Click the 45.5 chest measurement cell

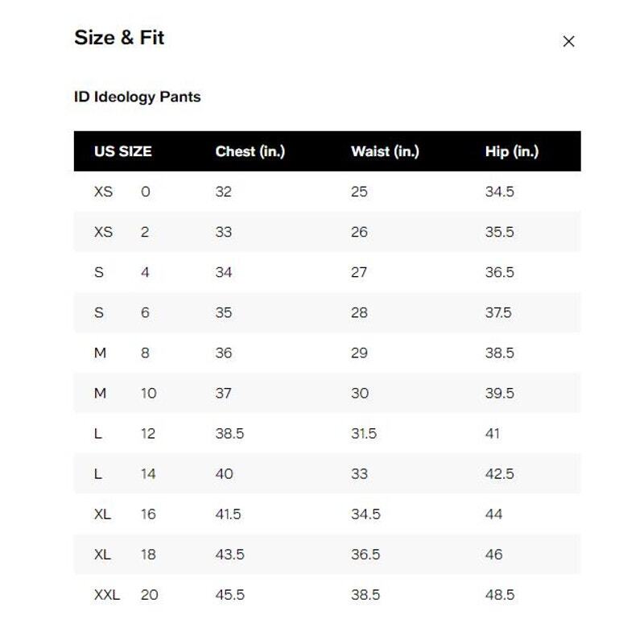point(229,595)
